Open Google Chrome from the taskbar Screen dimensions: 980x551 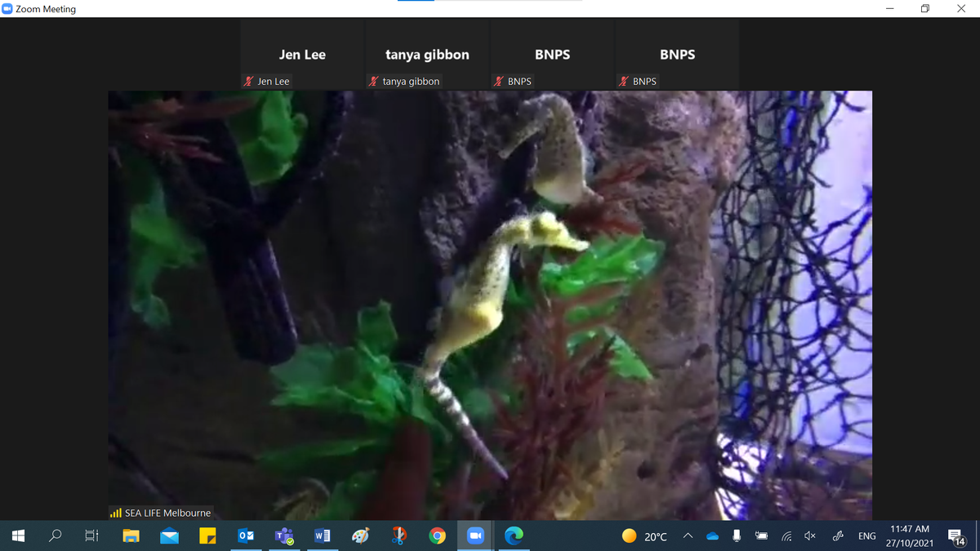point(438,535)
